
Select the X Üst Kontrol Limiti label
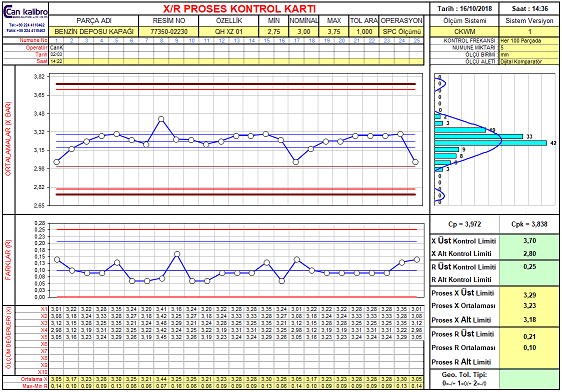pyautogui.click(x=463, y=241)
